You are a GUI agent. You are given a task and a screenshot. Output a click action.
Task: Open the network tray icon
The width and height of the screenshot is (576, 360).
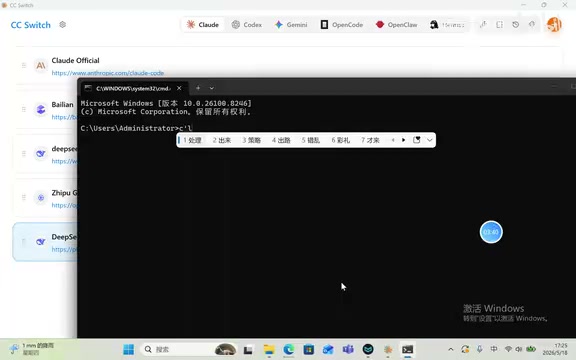pyautogui.click(x=508, y=349)
